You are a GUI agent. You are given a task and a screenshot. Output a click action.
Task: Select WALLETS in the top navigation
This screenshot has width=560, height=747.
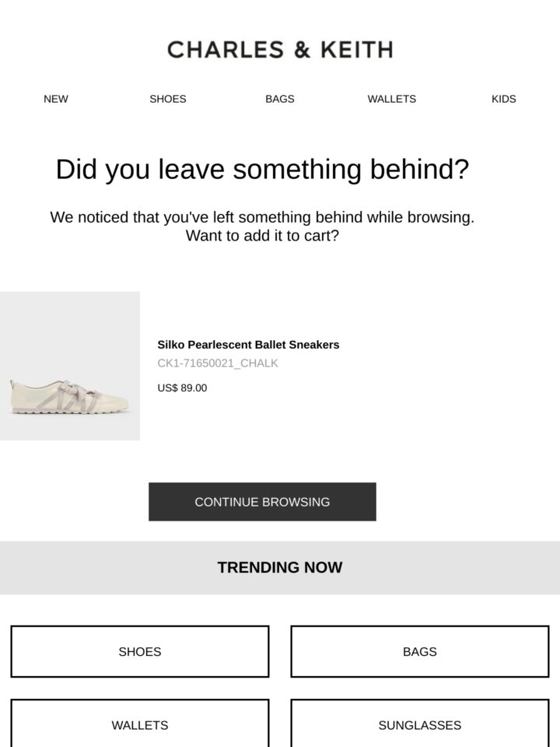[x=392, y=99]
